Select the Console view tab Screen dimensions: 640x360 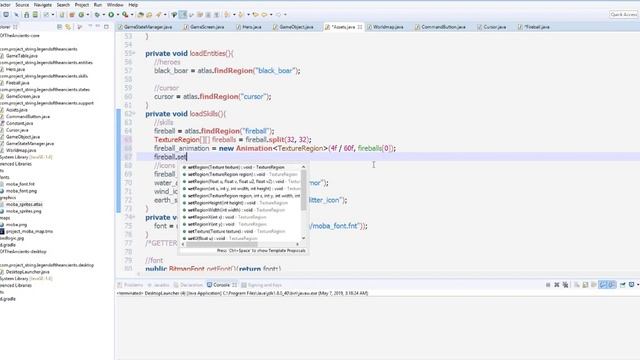pos(222,285)
